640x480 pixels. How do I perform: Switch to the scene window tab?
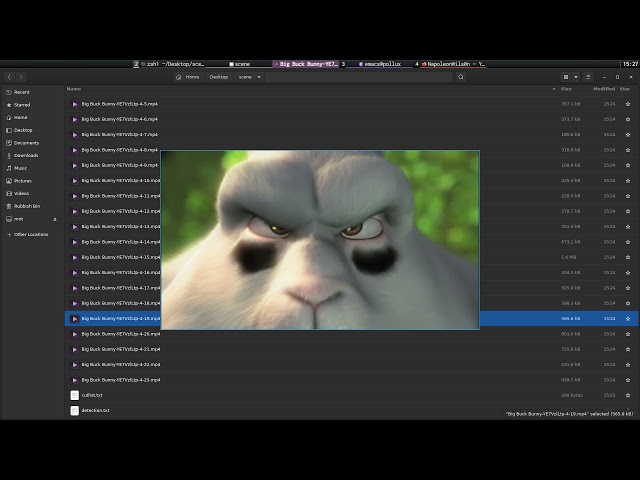(240, 64)
